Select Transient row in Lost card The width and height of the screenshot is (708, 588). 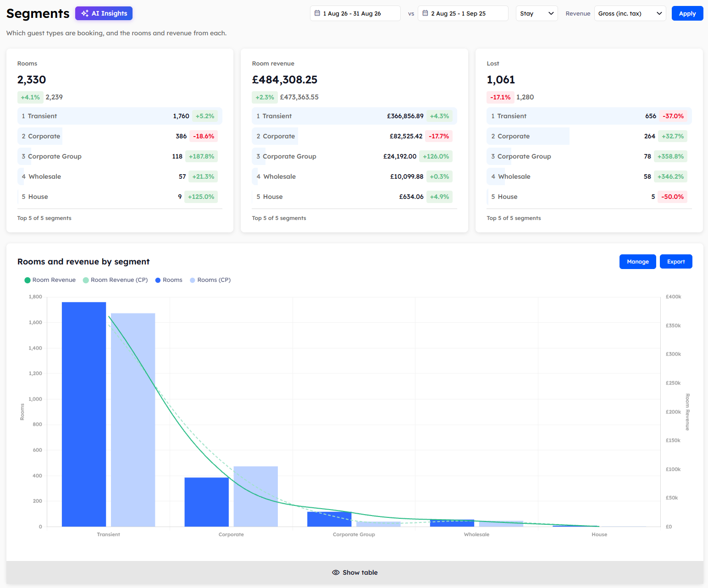pyautogui.click(x=589, y=116)
